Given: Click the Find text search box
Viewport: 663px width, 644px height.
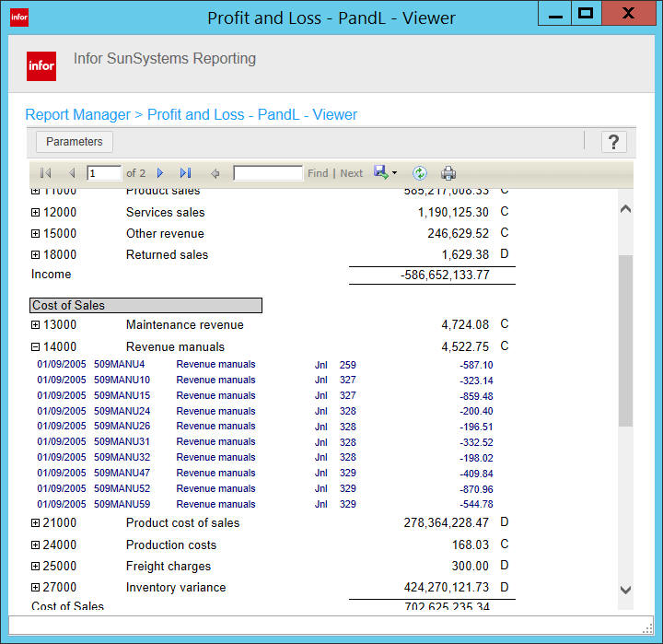Looking at the screenshot, I should (268, 173).
